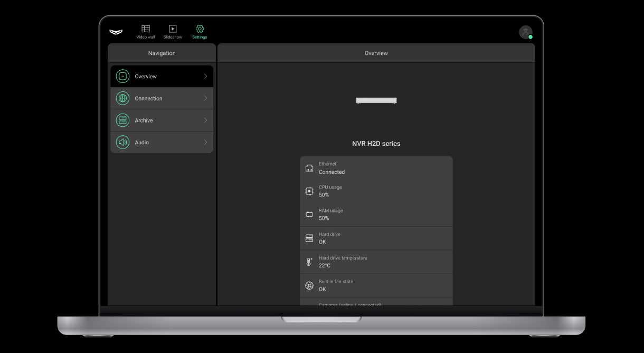Click the Ethernet Connected status row
Screen dimensions: 644x353
[x=376, y=168]
